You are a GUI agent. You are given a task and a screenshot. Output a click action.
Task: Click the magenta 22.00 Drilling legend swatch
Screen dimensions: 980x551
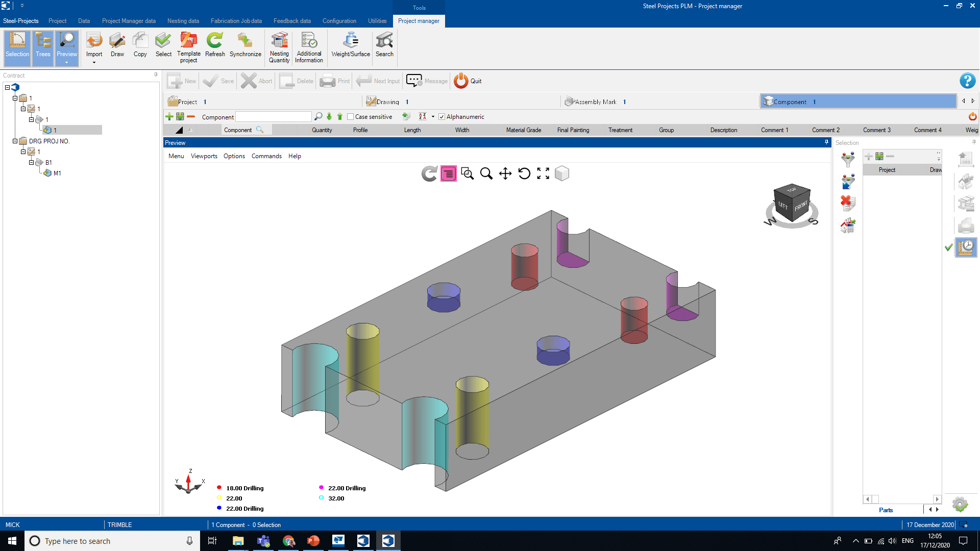click(x=321, y=487)
